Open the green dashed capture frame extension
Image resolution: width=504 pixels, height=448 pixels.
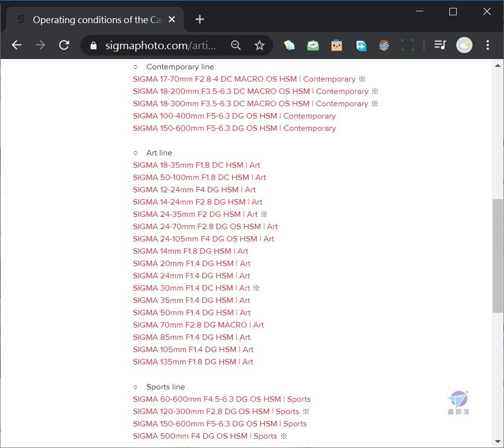(x=408, y=45)
